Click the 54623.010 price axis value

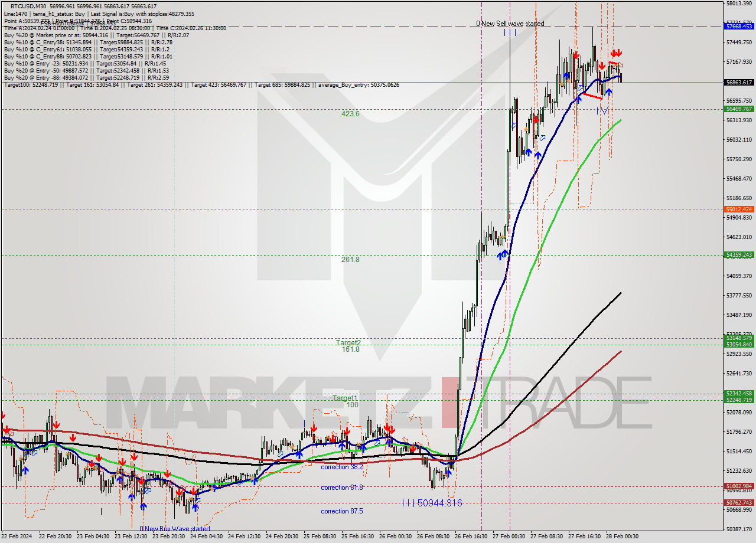coord(739,237)
